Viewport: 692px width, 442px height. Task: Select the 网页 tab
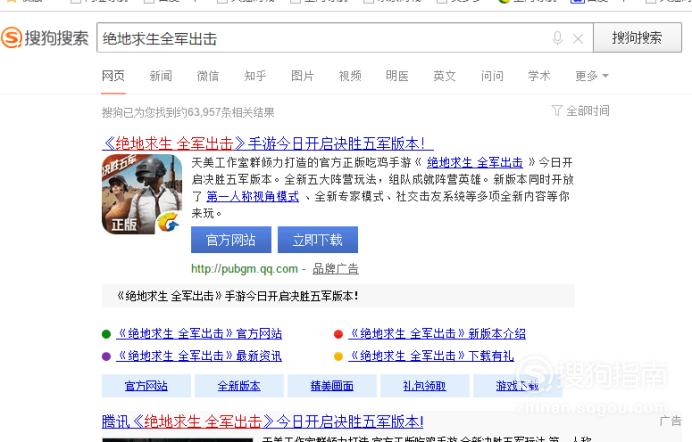(113, 76)
